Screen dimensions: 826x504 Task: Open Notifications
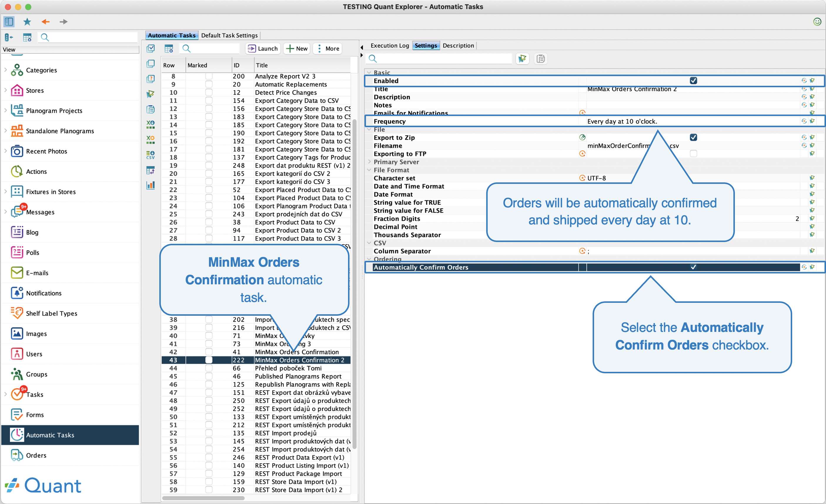pos(44,293)
